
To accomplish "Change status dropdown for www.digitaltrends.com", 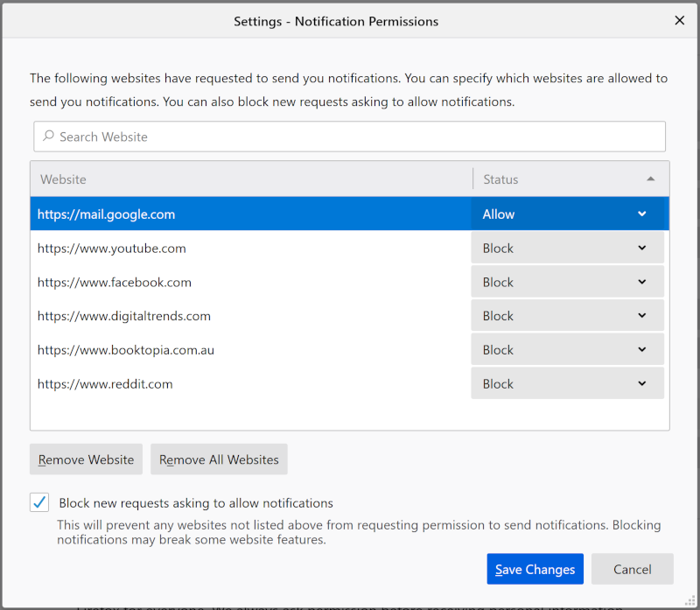I will point(568,316).
